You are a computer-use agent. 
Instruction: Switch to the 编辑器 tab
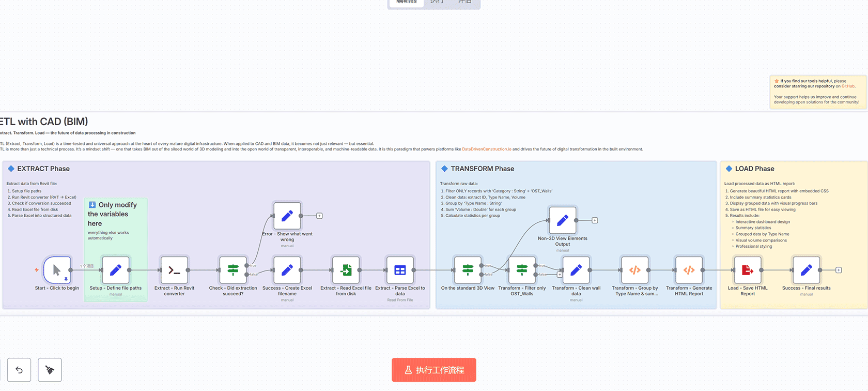click(407, 3)
